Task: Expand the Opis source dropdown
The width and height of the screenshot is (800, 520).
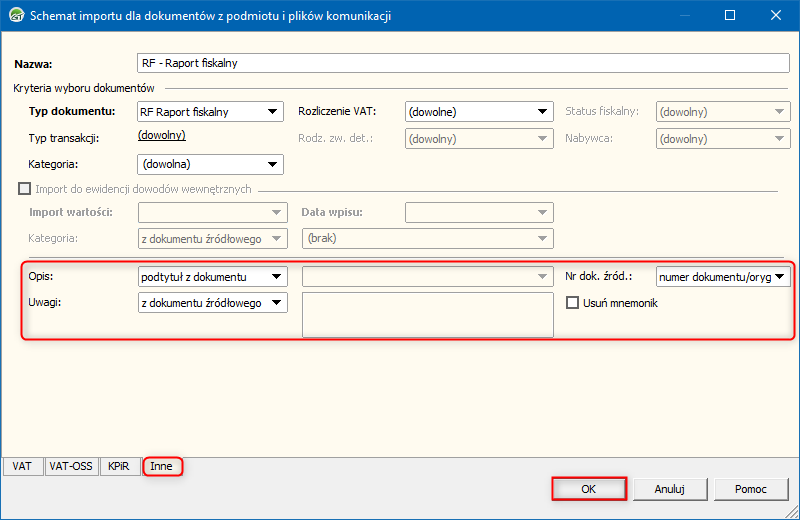Action: pyautogui.click(x=212, y=276)
